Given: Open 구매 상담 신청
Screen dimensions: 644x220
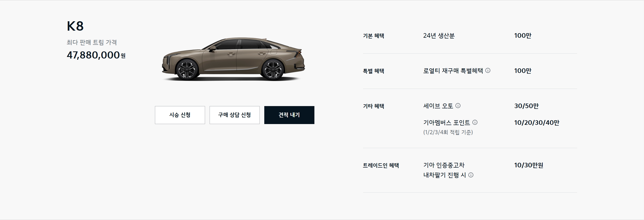Looking at the screenshot, I should [x=234, y=115].
